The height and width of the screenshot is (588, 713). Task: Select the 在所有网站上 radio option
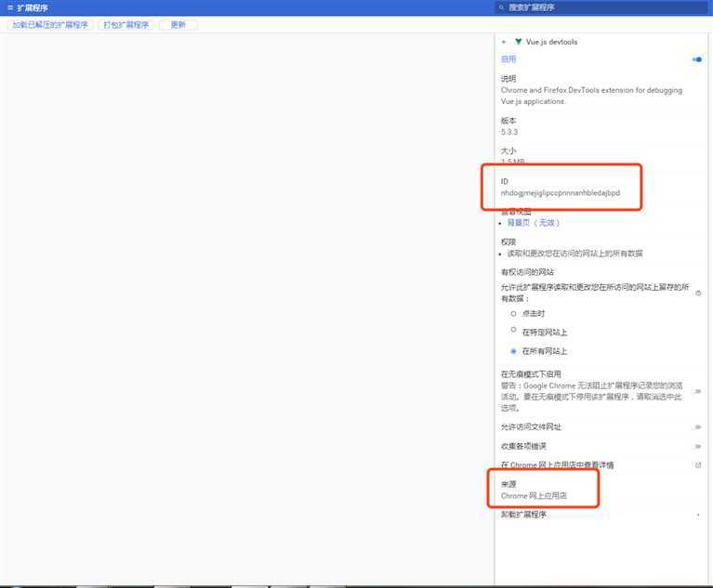click(513, 351)
